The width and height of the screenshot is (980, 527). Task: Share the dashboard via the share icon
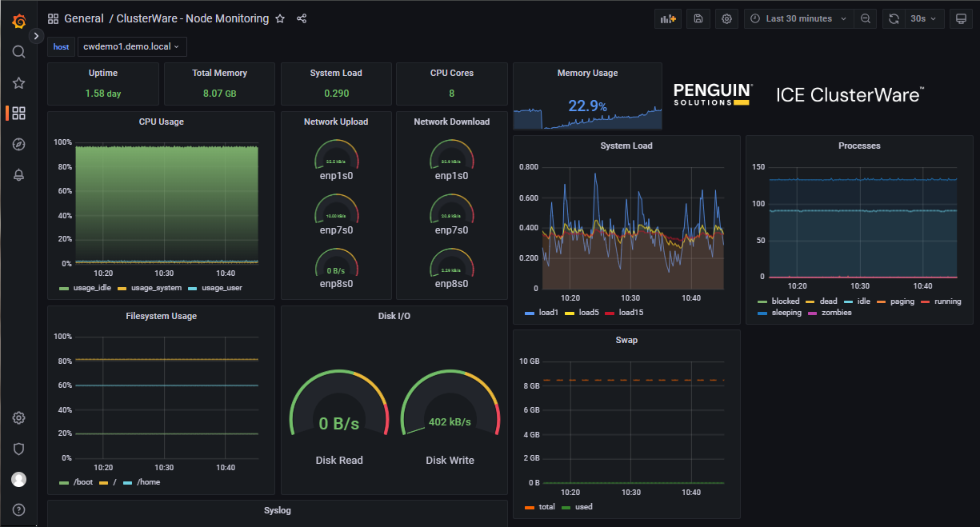(x=302, y=18)
